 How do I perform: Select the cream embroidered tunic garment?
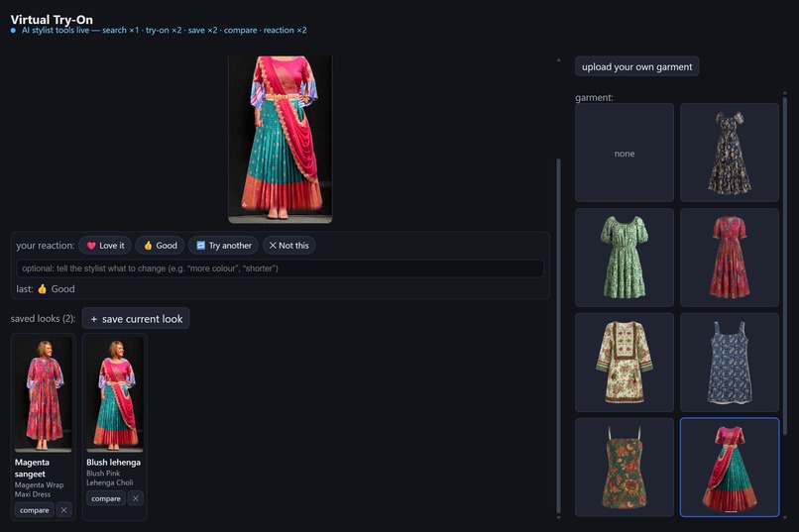(625, 363)
